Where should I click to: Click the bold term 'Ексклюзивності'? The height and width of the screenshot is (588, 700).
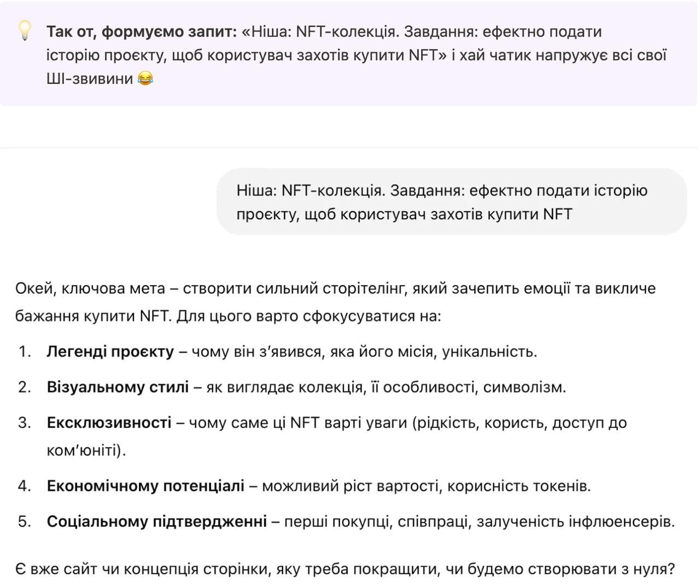(x=109, y=422)
